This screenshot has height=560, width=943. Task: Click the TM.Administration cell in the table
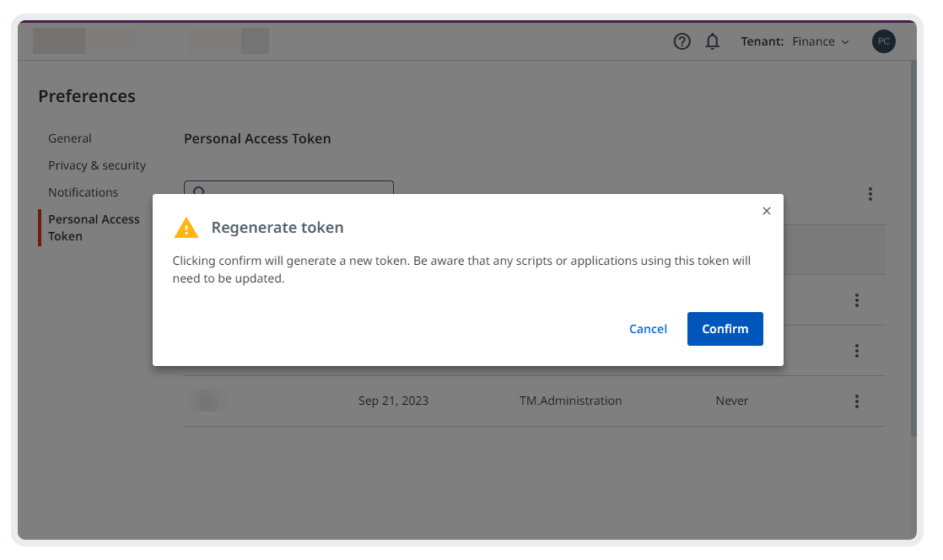pyautogui.click(x=570, y=401)
